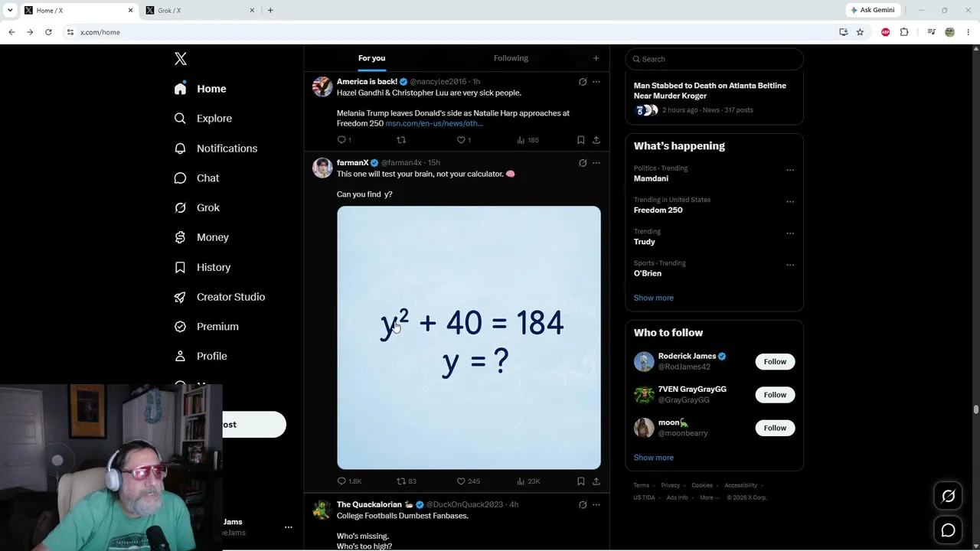Open more options for Trudy trend
980x551 pixels.
pyautogui.click(x=790, y=233)
